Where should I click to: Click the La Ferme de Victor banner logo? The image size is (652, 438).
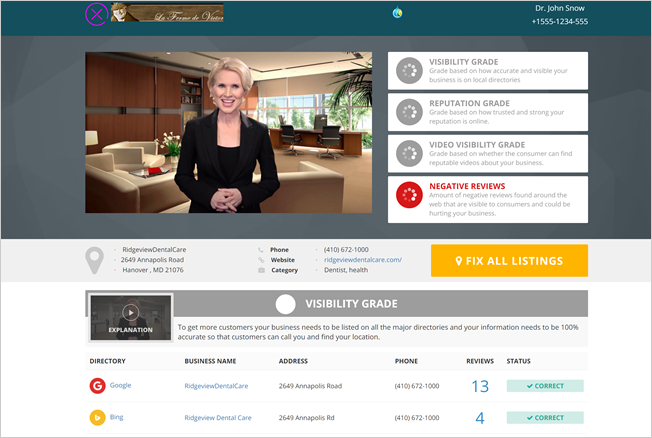(x=167, y=13)
